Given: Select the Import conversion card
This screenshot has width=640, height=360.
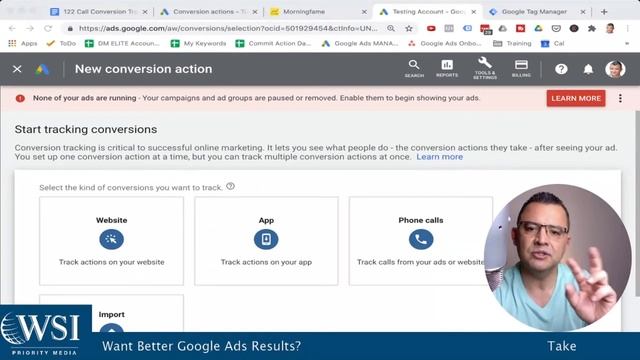Looking at the screenshot, I should point(111,313).
